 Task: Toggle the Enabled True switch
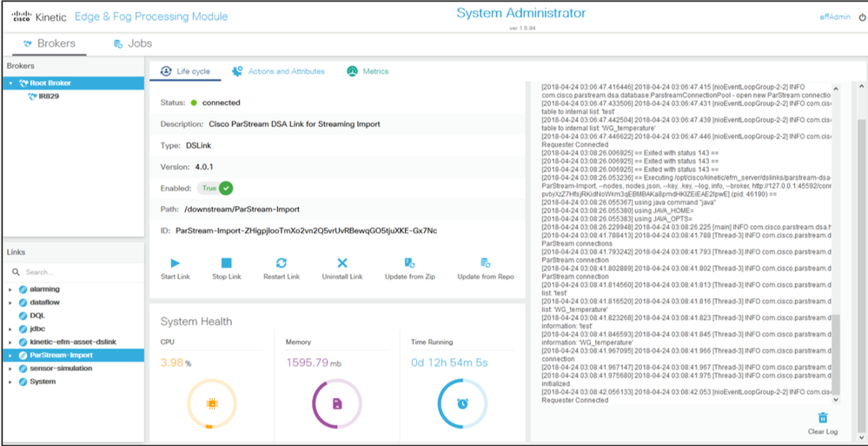215,189
